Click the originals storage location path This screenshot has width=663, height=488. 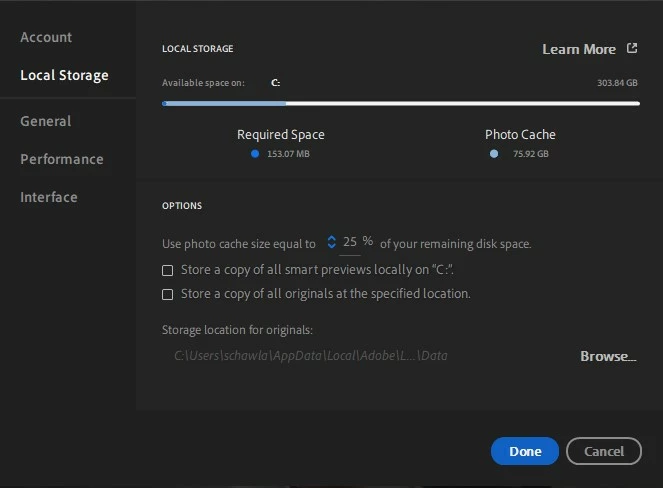point(311,356)
